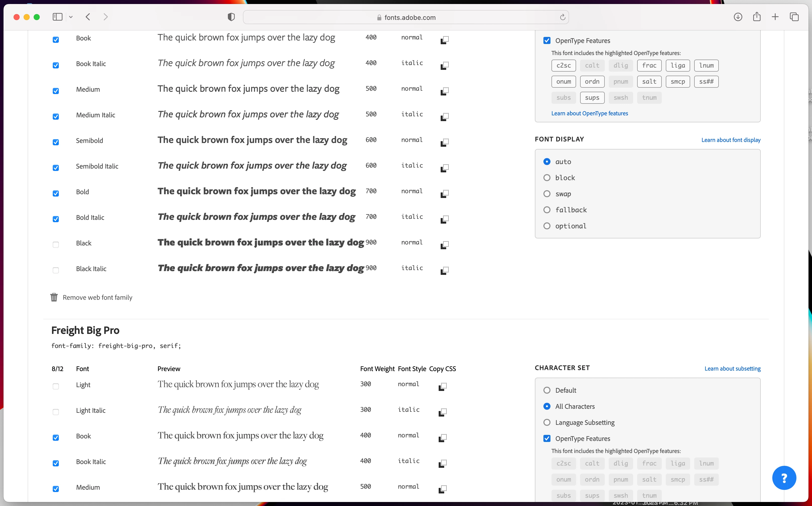Viewport: 812px width, 506px height.
Task: Open Learn about font display link
Action: tap(731, 140)
